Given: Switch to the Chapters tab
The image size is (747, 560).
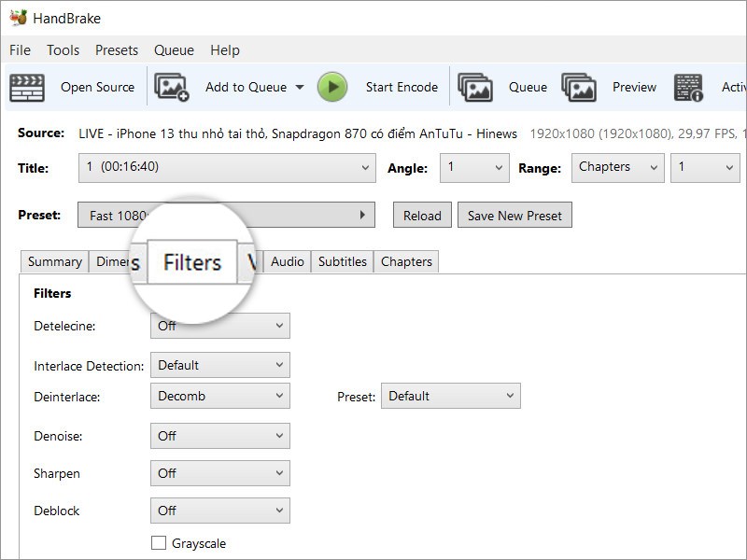Looking at the screenshot, I should [x=406, y=261].
